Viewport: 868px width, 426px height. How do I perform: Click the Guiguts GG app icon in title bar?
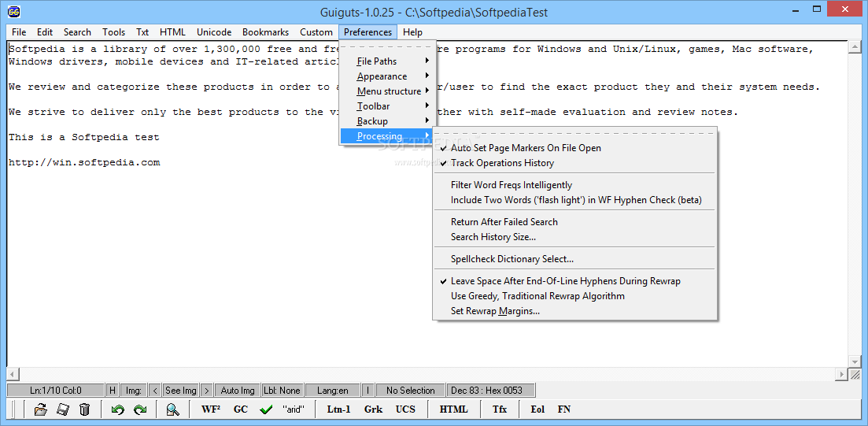pyautogui.click(x=14, y=10)
